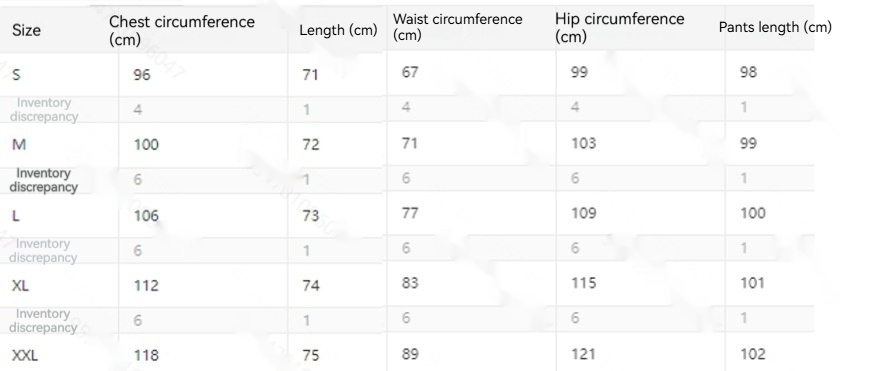Click pants length value 102 for XXL
882x371 pixels.
point(753,354)
